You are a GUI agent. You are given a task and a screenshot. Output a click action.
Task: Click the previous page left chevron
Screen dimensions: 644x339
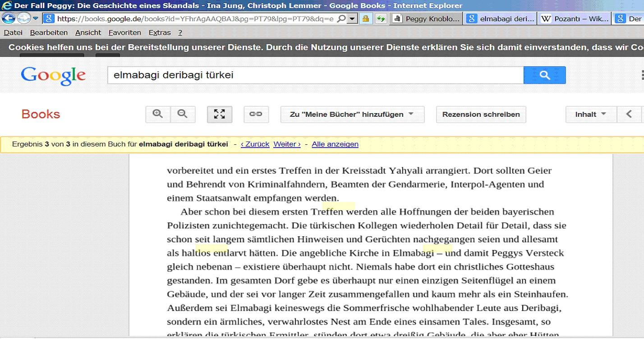click(x=629, y=114)
